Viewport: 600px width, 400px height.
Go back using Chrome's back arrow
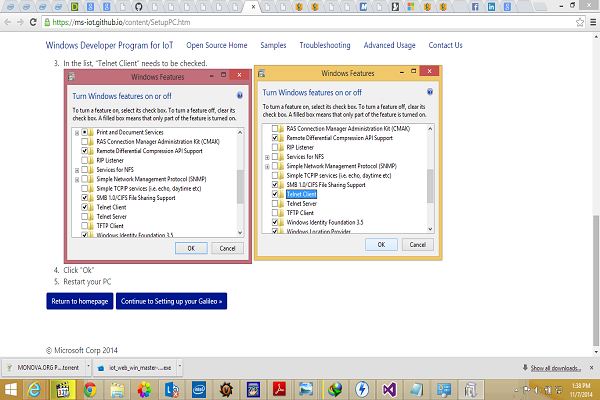[8, 22]
